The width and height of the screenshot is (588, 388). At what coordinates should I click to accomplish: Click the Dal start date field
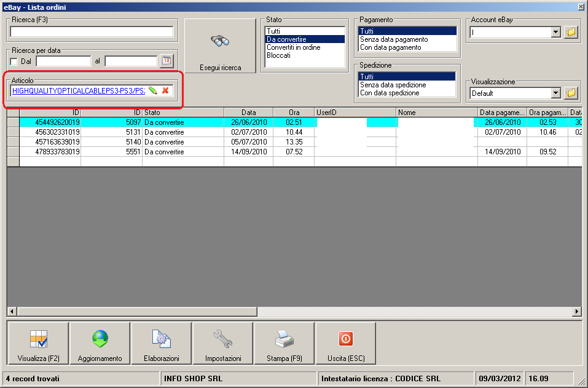click(63, 61)
